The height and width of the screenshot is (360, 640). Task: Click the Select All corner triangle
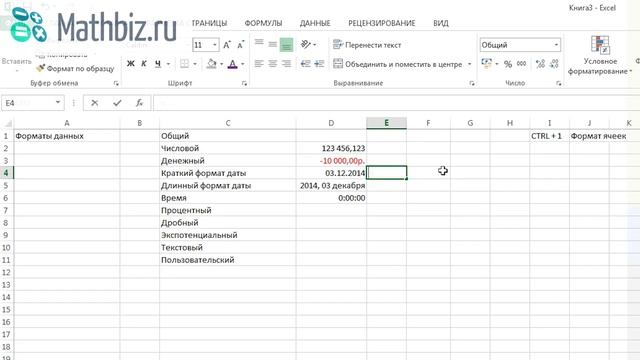click(7, 123)
